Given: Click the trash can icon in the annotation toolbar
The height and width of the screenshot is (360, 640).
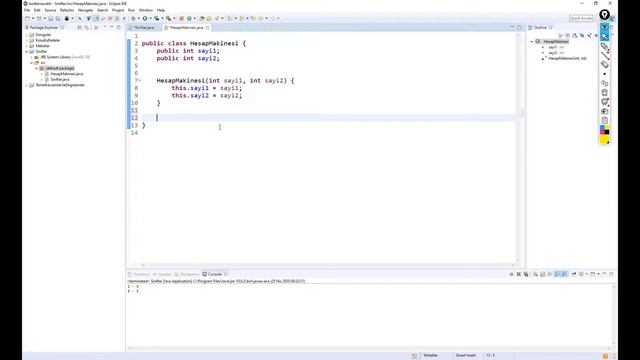Looking at the screenshot, I should tap(604, 93).
